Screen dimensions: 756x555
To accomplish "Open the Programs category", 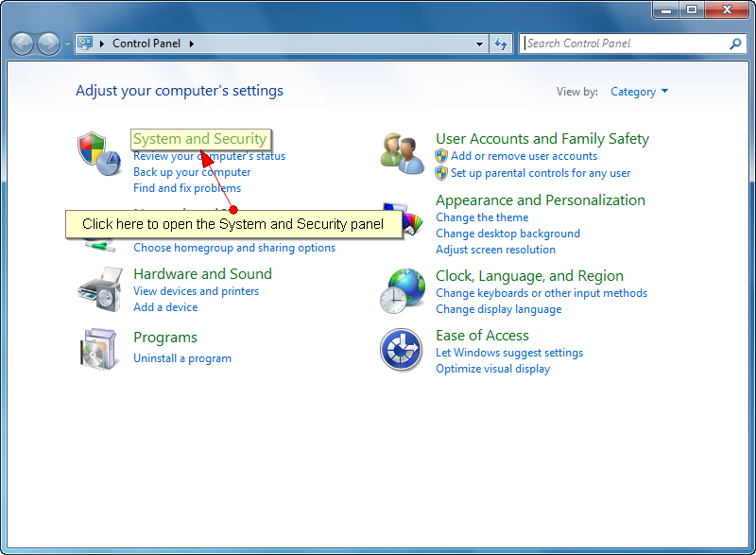I will pyautogui.click(x=165, y=338).
